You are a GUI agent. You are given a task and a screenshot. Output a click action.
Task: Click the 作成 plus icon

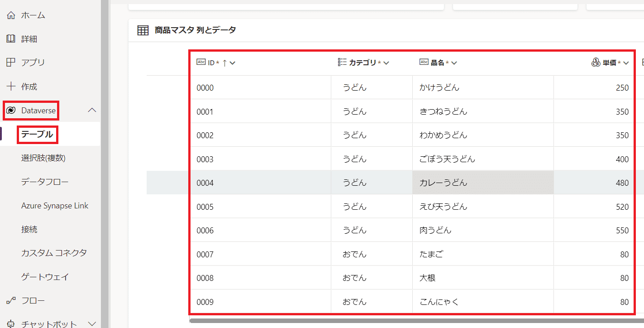(x=11, y=86)
